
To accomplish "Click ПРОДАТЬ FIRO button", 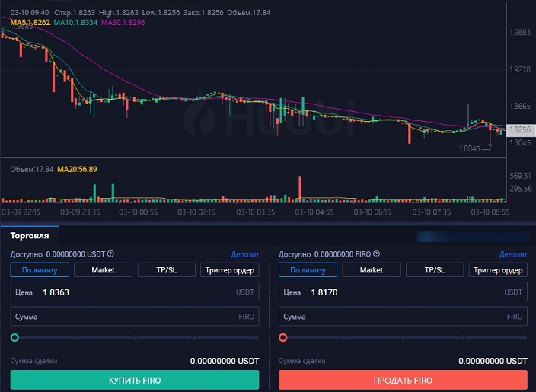I will point(403,380).
